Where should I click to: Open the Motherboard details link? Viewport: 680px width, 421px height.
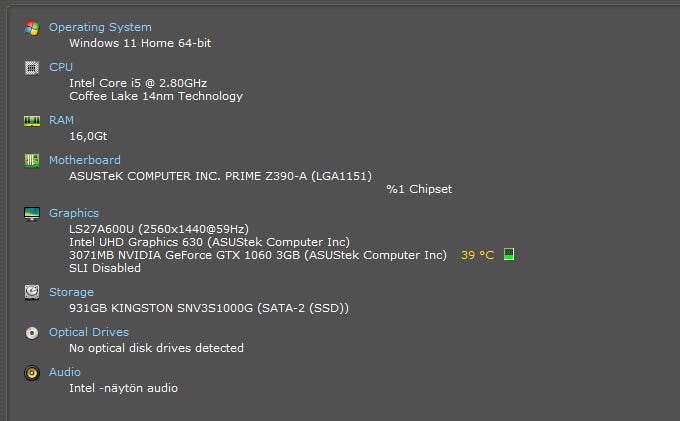pos(84,160)
